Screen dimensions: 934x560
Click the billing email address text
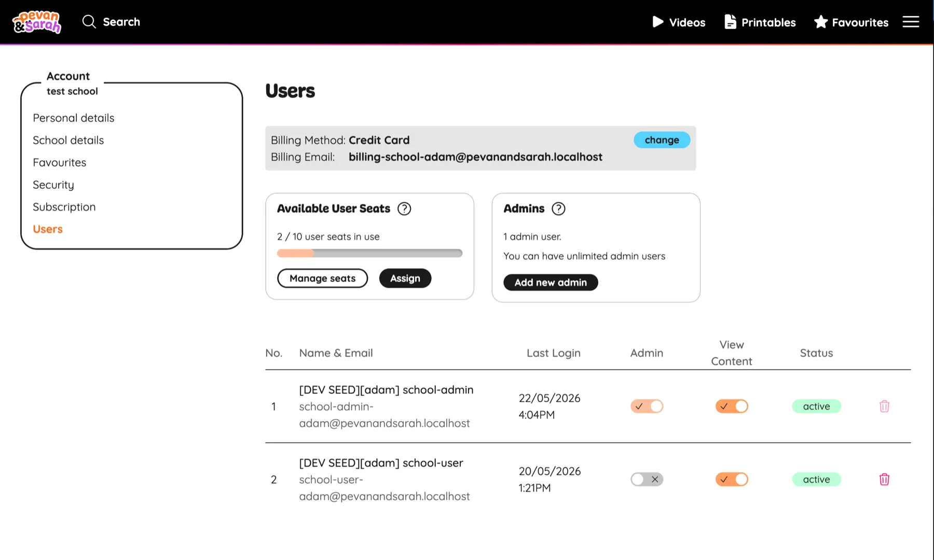pyautogui.click(x=475, y=157)
